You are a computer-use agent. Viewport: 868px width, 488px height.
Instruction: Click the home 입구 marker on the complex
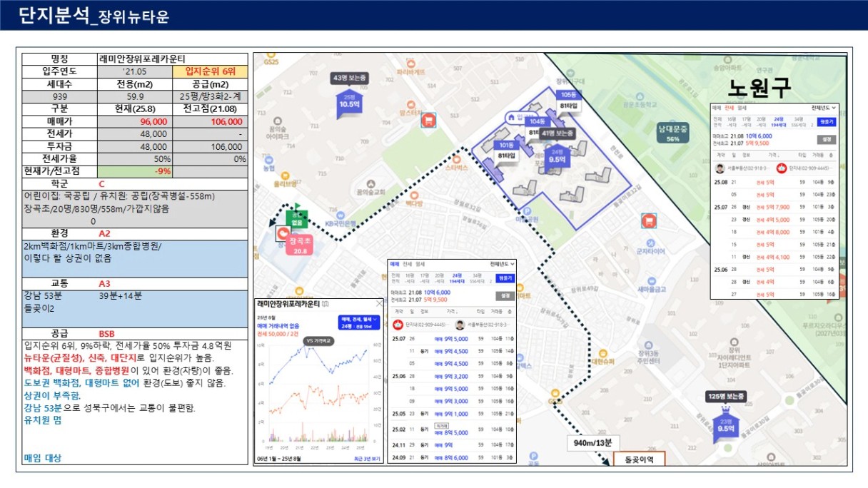click(522, 118)
